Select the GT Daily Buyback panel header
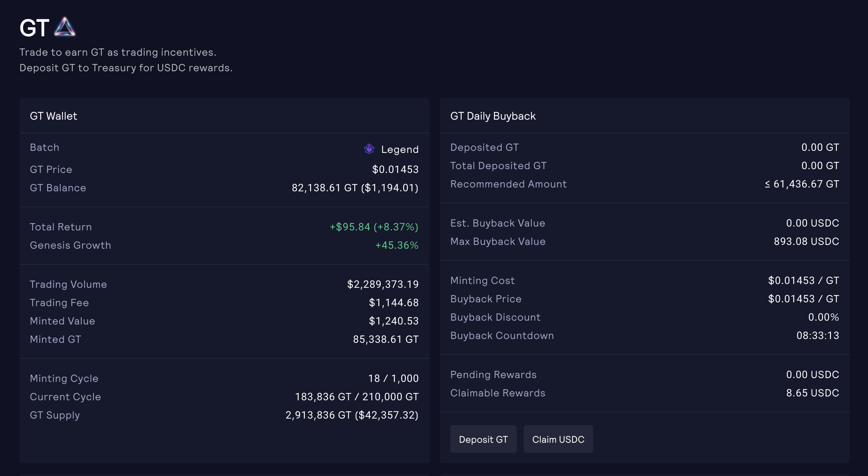Image resolution: width=868 pixels, height=476 pixels. pos(493,116)
